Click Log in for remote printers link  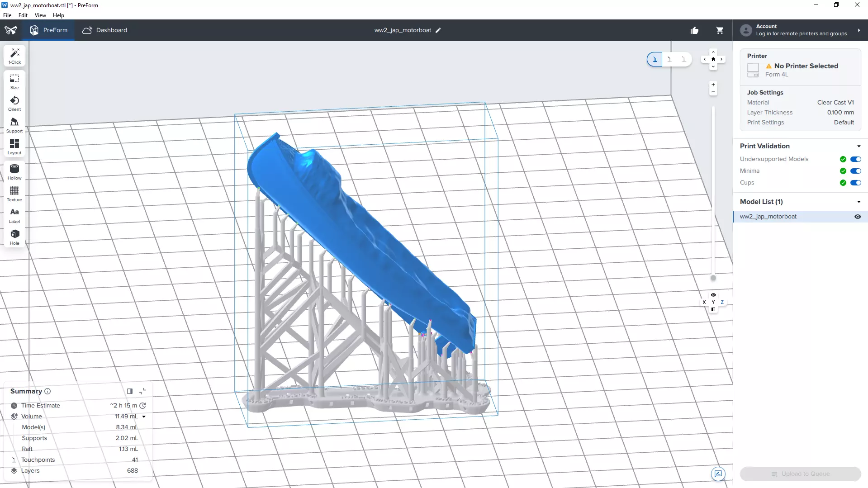pyautogui.click(x=802, y=34)
